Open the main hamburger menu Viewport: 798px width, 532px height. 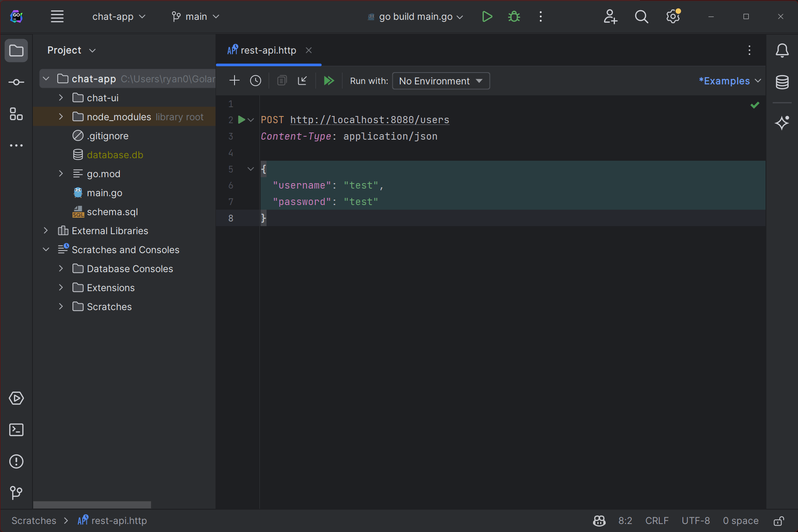tap(57, 16)
